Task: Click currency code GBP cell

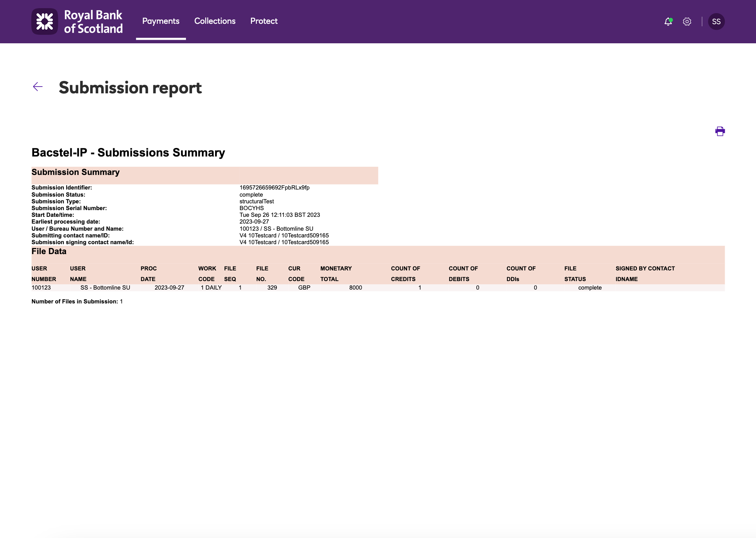Action: [304, 287]
